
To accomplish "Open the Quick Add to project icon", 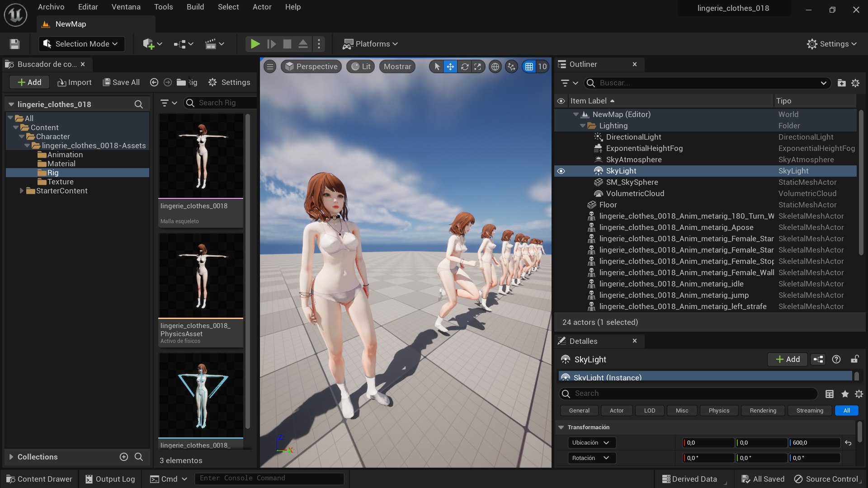I will 152,44.
